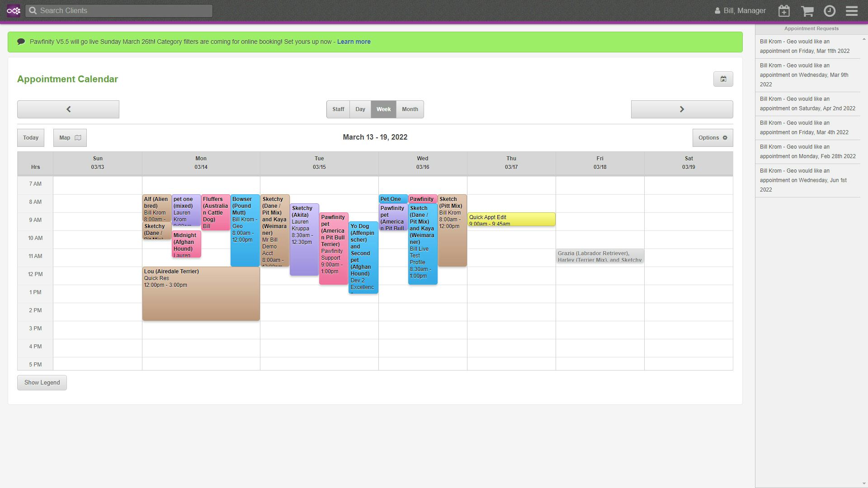The height and width of the screenshot is (488, 868).
Task: Click Week tab currently selected
Action: coord(383,109)
